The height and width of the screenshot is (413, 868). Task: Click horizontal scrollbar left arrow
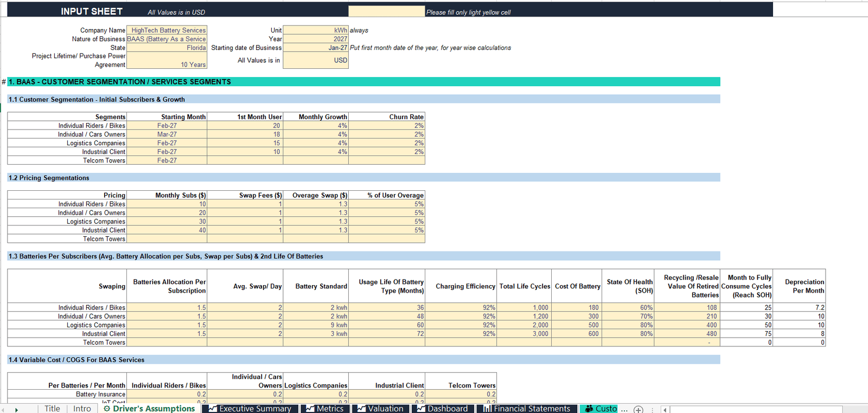(x=665, y=410)
